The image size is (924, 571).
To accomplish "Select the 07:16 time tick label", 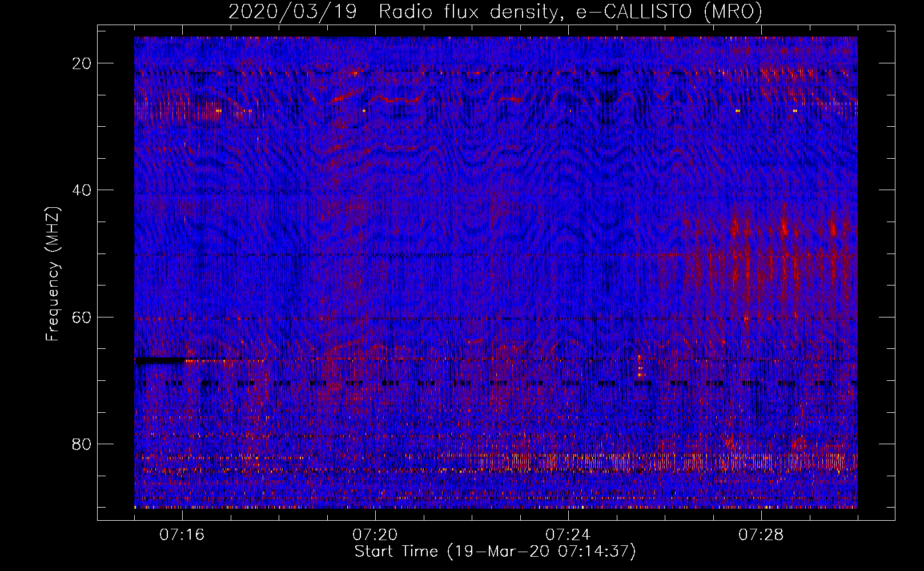I will [x=182, y=535].
